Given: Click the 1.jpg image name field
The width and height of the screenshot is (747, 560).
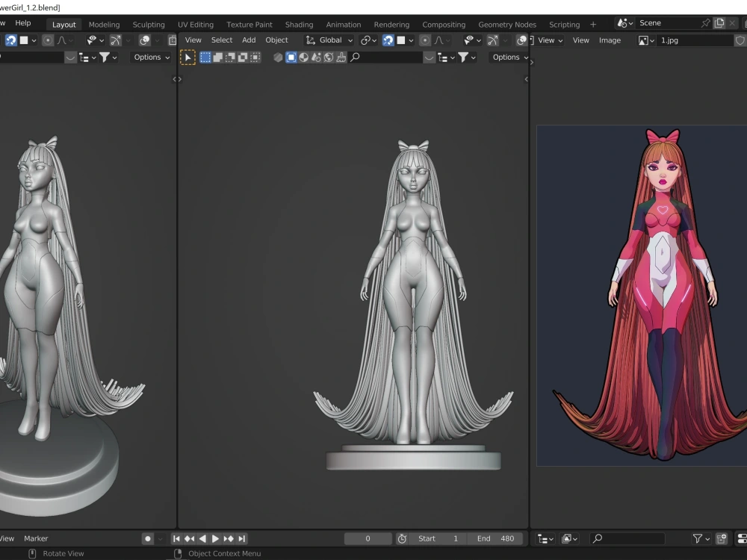Looking at the screenshot, I should click(693, 40).
